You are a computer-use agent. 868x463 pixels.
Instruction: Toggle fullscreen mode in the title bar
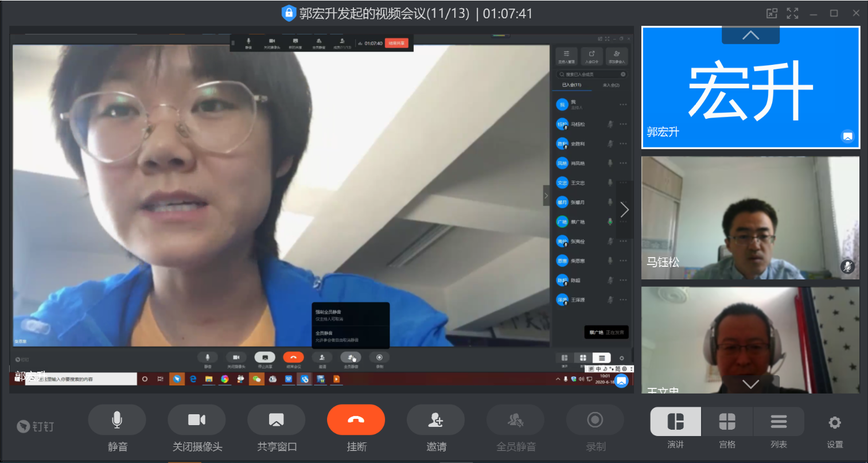pos(792,13)
